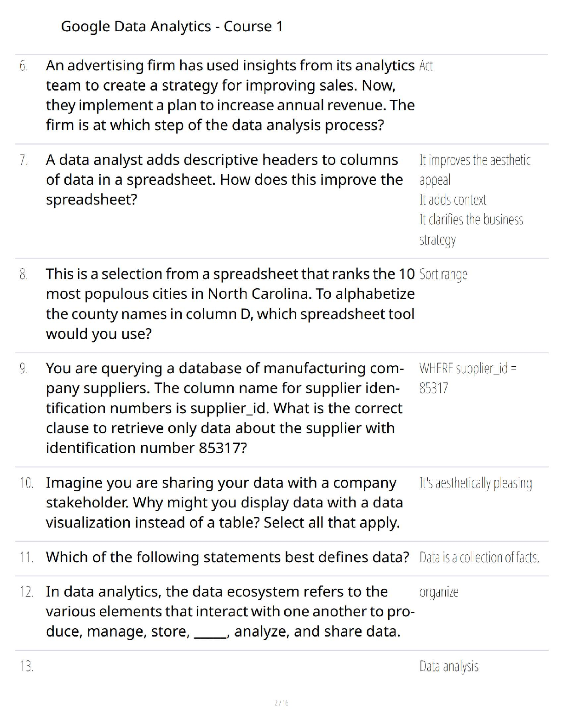Click the page number at the bottom
The height and width of the screenshot is (728, 563).
coord(281,703)
